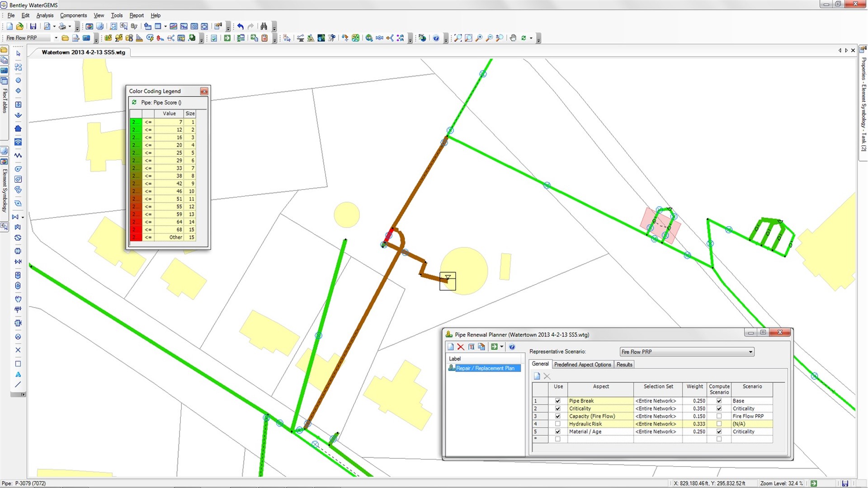Select Repair / Replacement Plan item
868x488 pixels.
click(485, 369)
